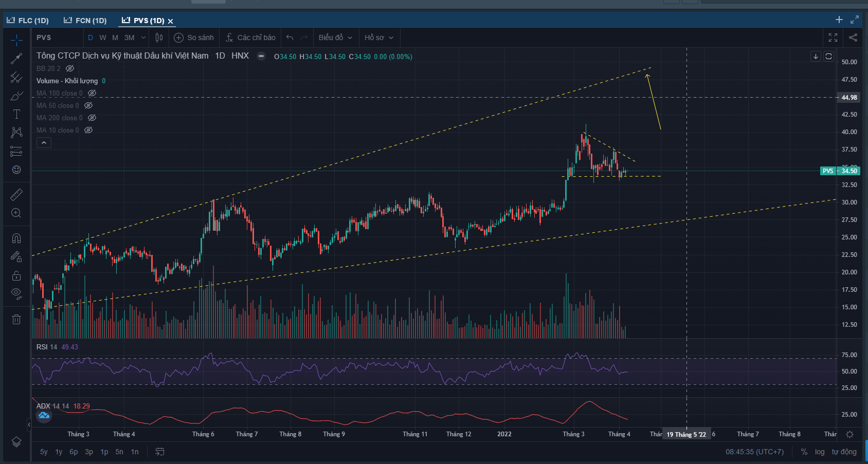
Task: Undo the last chart action
Action: click(290, 38)
